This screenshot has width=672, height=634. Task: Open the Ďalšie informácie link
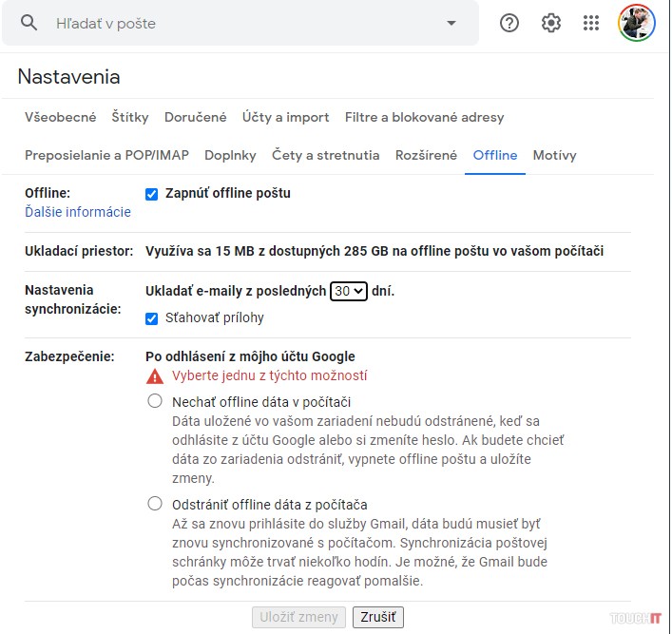78,212
